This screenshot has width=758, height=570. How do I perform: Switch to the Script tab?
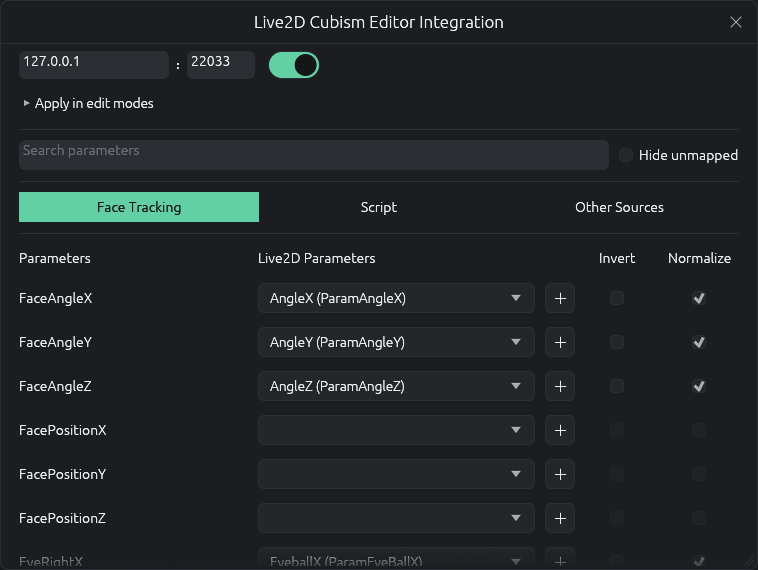click(379, 207)
